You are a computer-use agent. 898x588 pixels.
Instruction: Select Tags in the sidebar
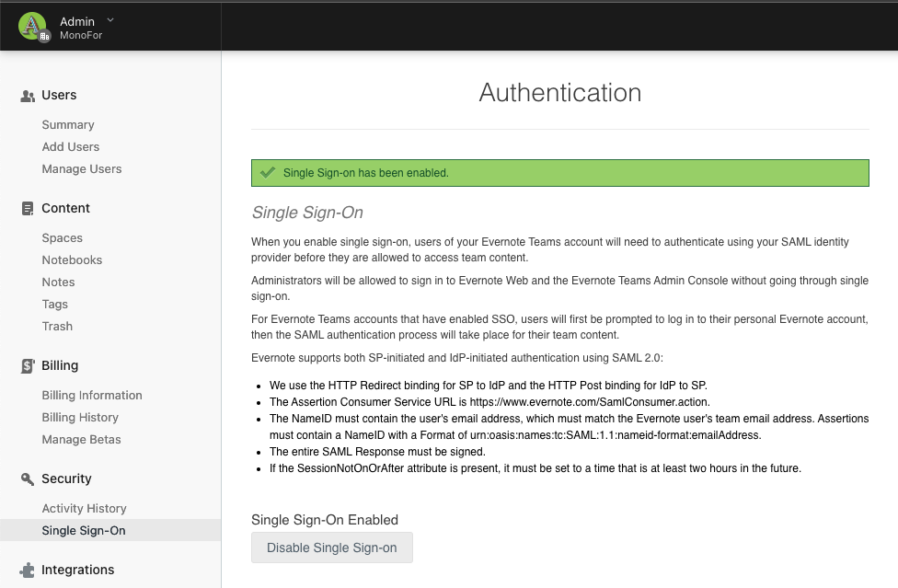[x=55, y=305]
